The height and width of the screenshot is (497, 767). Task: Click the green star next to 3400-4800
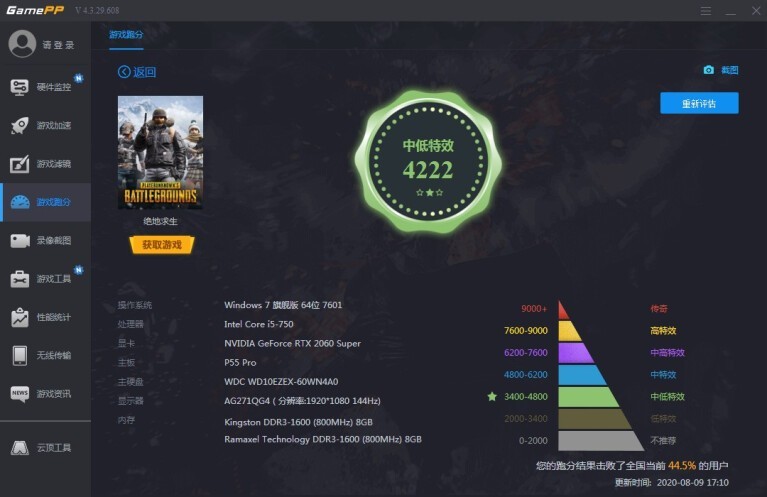pyautogui.click(x=492, y=396)
